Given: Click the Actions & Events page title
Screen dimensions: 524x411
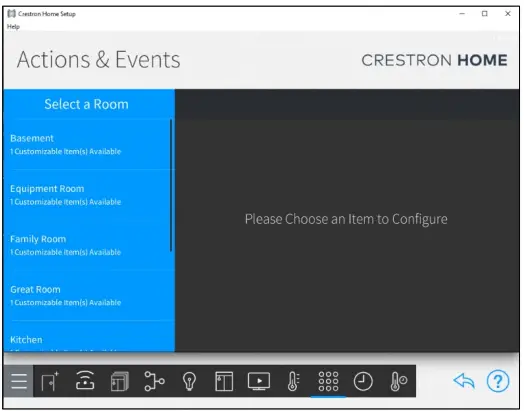Looking at the screenshot, I should click(99, 60).
